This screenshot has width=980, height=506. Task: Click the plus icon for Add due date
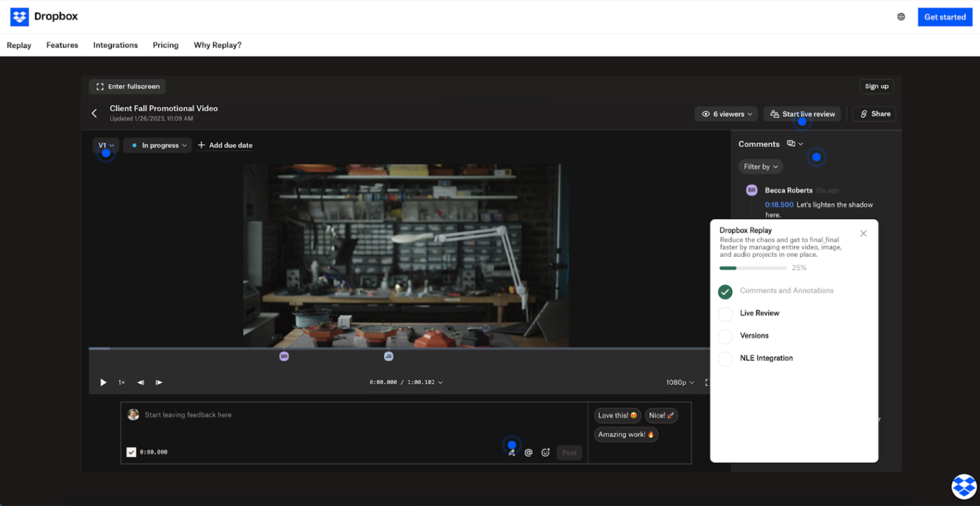pos(201,145)
